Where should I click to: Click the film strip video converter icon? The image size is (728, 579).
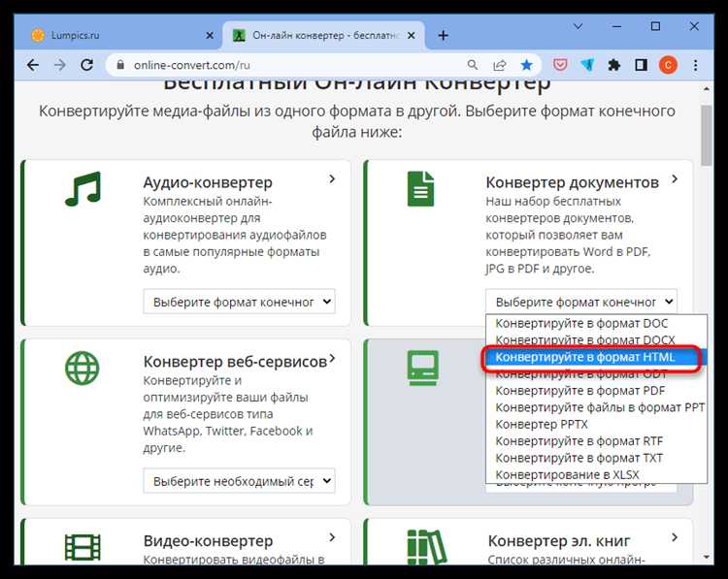(x=83, y=547)
